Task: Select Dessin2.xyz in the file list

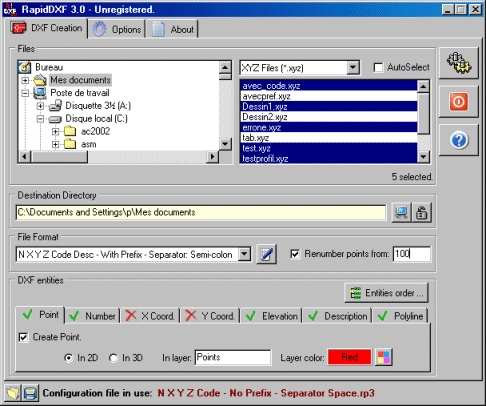Action: click(328, 117)
